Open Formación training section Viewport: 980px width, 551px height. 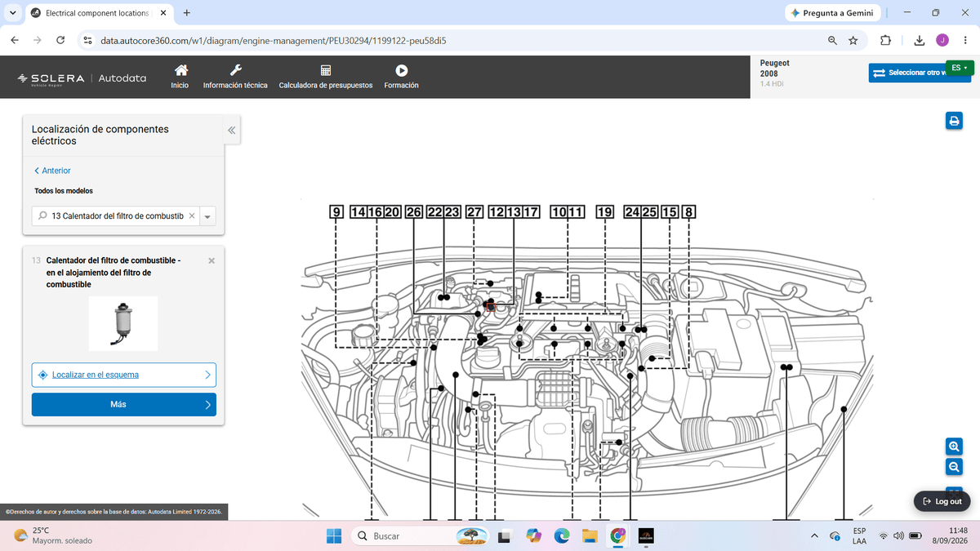[x=401, y=77]
